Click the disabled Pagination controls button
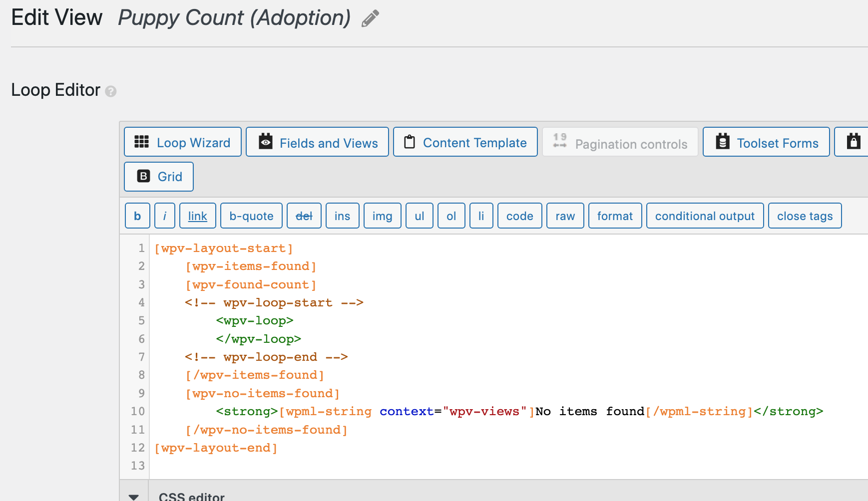The height and width of the screenshot is (501, 868). tap(620, 142)
